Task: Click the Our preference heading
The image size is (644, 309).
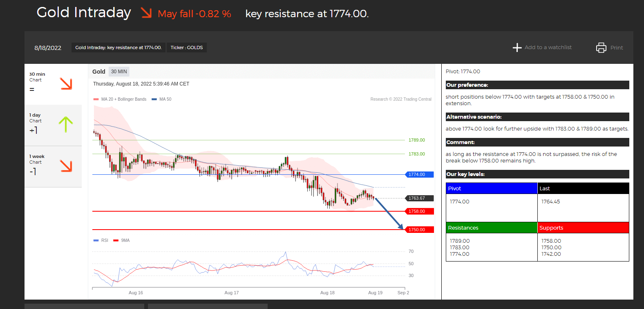Action: coord(537,85)
